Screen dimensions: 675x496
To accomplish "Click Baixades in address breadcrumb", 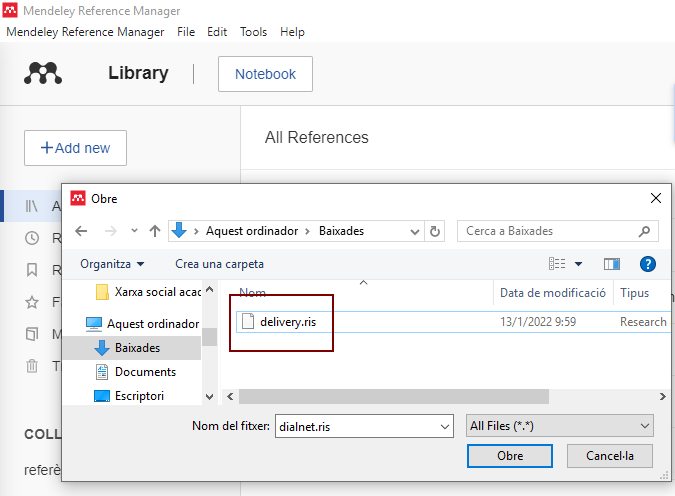I will pos(341,231).
